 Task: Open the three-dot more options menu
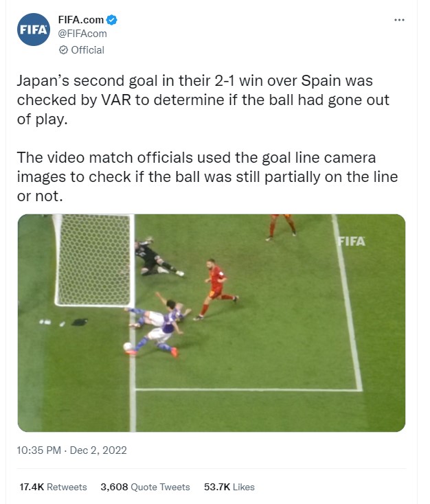pos(399,20)
